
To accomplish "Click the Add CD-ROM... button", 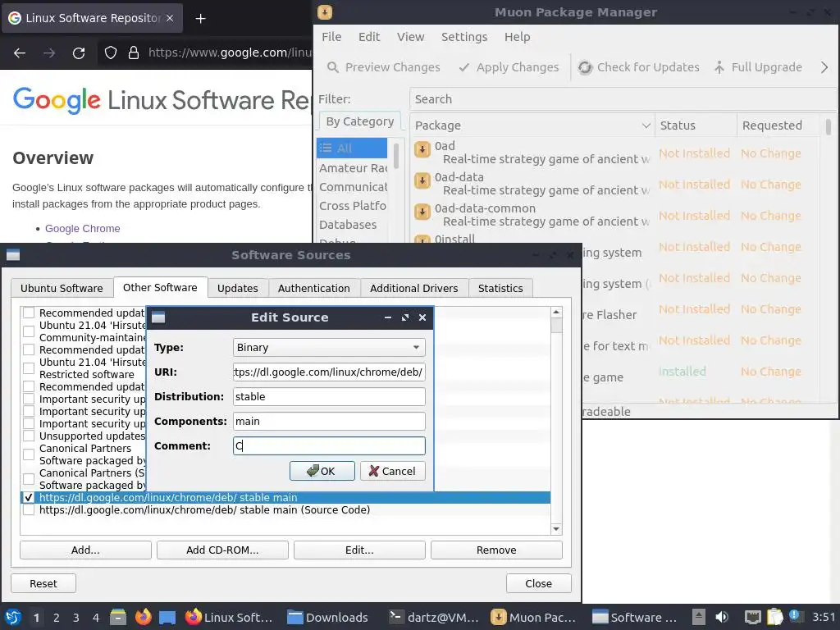I will pyautogui.click(x=222, y=550).
